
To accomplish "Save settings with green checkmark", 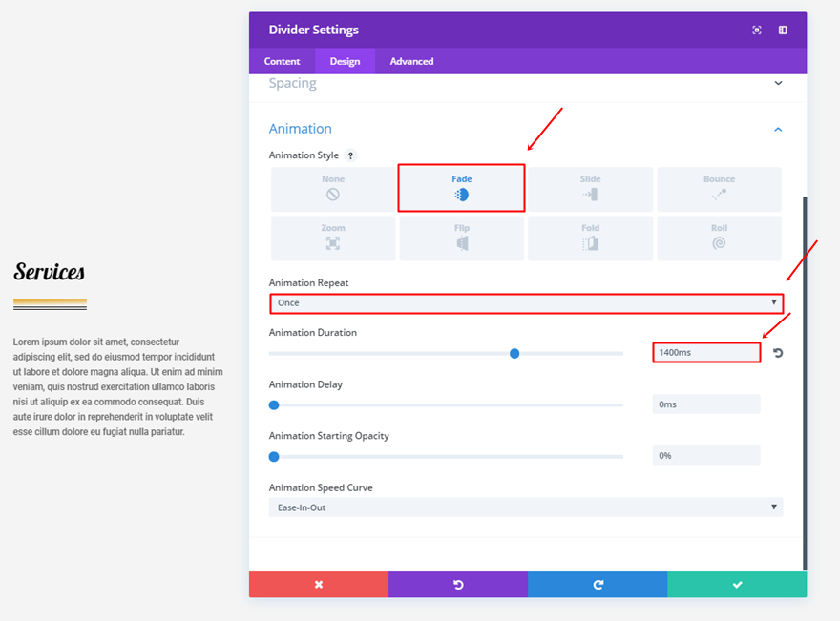I will pyautogui.click(x=737, y=585).
